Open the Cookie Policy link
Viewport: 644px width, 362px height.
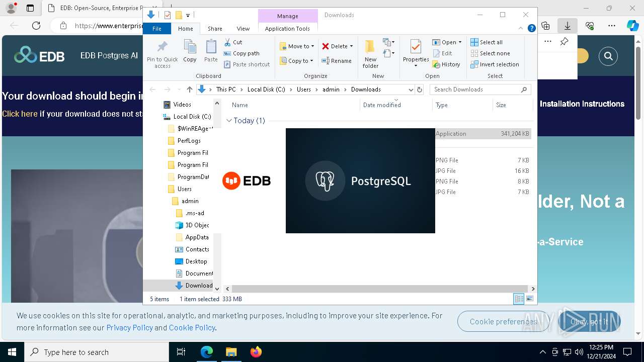click(x=192, y=327)
